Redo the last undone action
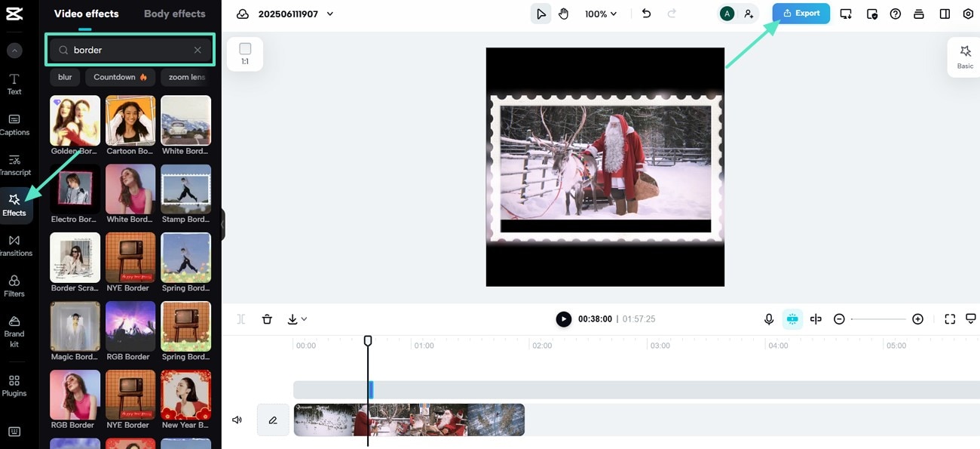 672,14
